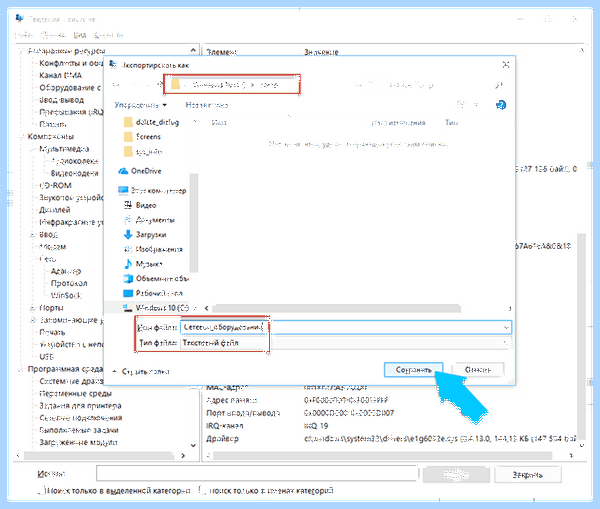The image size is (600, 509).
Task: Enable Поиск только в именах категорий checkbox
Action: coord(202,490)
